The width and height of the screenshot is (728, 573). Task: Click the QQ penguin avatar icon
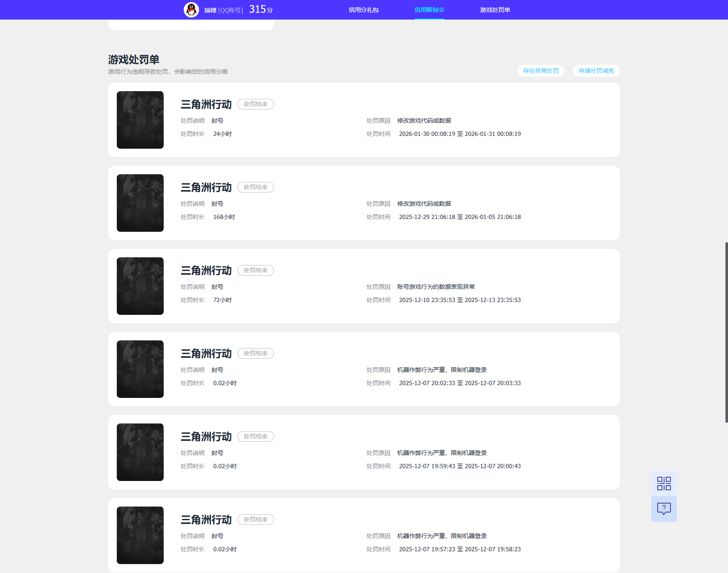191,9
